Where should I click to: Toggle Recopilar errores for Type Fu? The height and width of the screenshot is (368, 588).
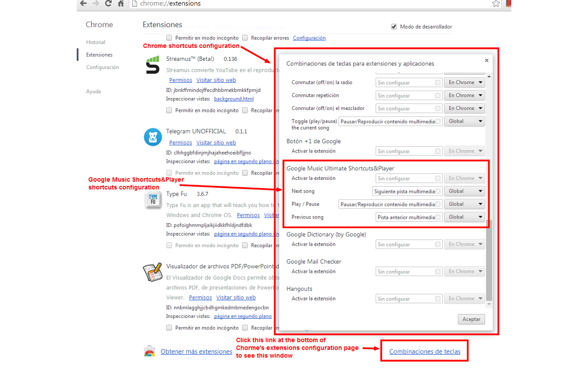coord(245,246)
